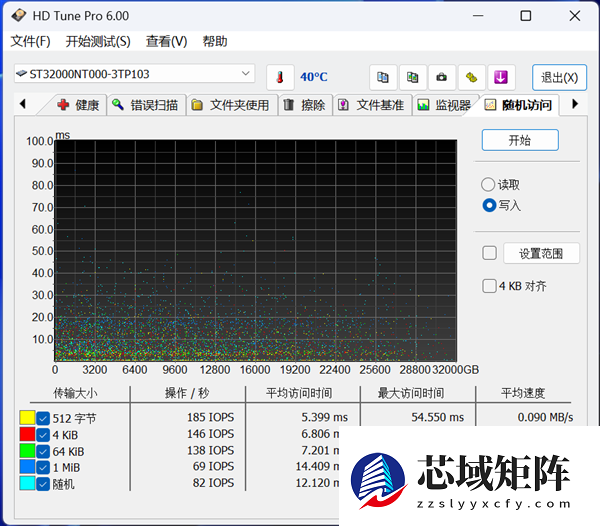This screenshot has width=600, height=526.
Task: Maximize the HD Tune Pro window
Action: pyautogui.click(x=526, y=16)
